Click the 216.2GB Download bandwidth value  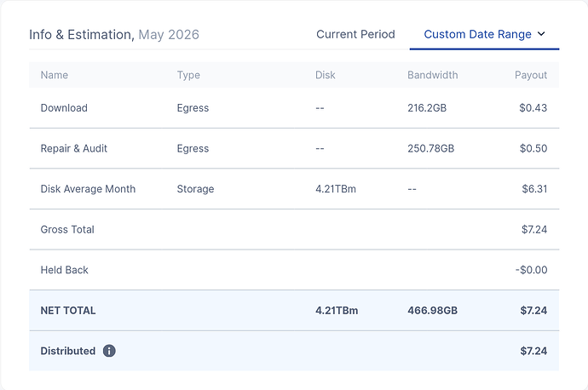coord(427,108)
